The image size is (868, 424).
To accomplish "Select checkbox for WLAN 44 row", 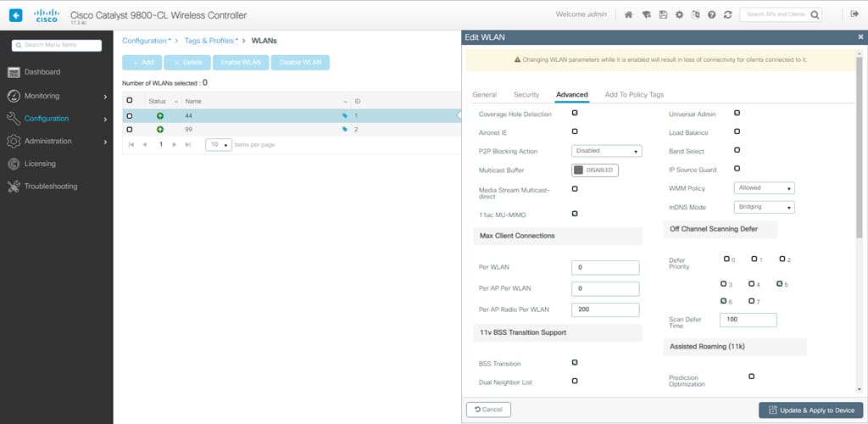I will click(x=130, y=116).
